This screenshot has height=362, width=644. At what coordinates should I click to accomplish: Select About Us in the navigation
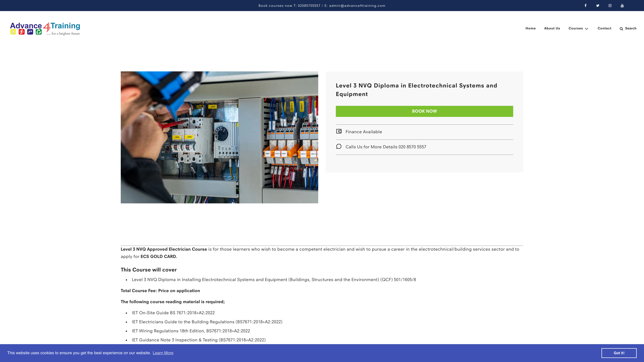(x=552, y=28)
